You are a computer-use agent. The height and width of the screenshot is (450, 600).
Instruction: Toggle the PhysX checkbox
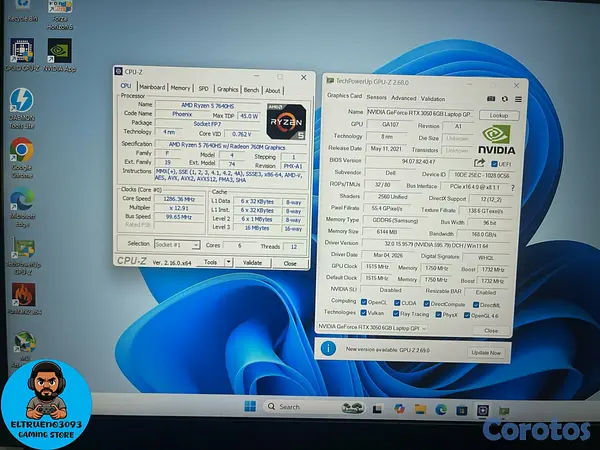click(439, 315)
